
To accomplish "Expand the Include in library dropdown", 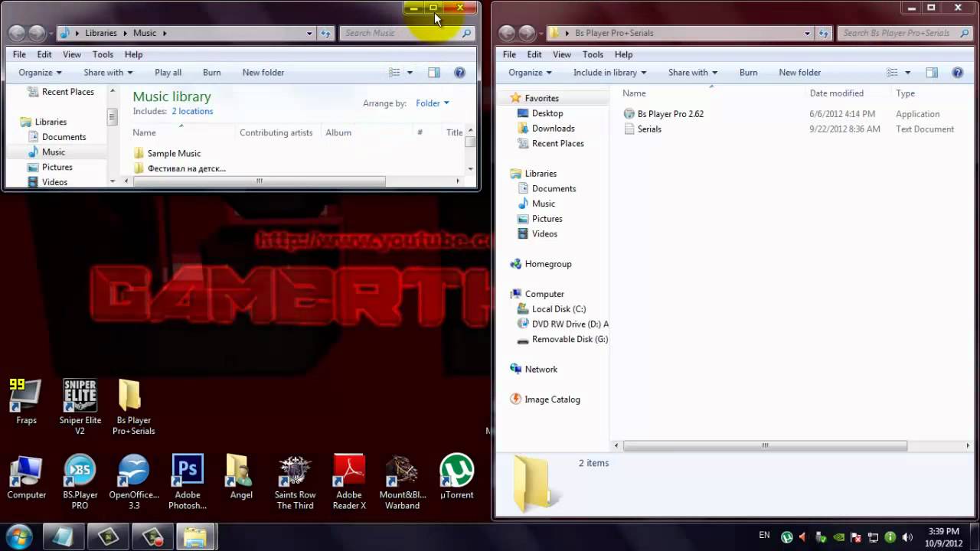I will 610,73.
